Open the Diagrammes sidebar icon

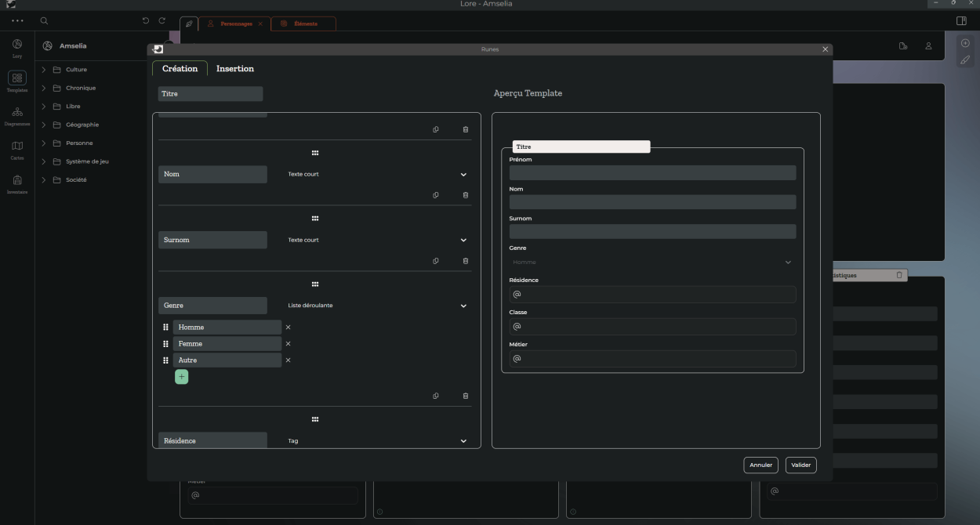(x=16, y=112)
